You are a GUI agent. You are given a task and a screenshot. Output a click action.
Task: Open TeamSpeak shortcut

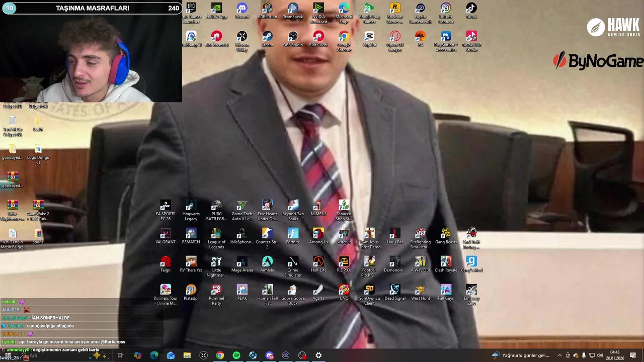tap(293, 11)
